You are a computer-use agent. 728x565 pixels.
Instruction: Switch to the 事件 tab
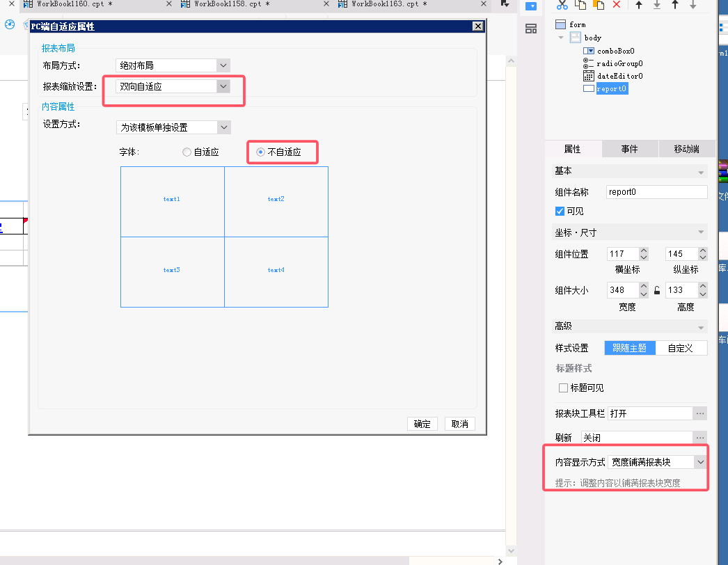(630, 149)
